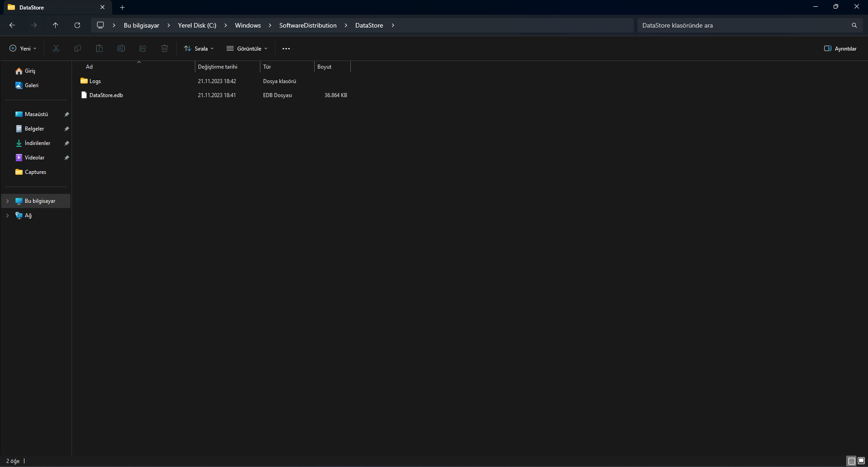Click the pin icon beside İndirilenler
Screen dimensions: 868x467
(66, 143)
